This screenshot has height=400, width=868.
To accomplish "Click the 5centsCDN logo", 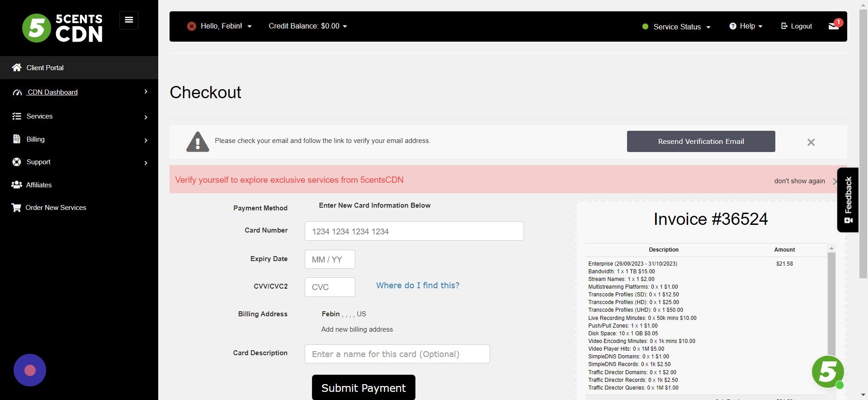I will (x=62, y=28).
